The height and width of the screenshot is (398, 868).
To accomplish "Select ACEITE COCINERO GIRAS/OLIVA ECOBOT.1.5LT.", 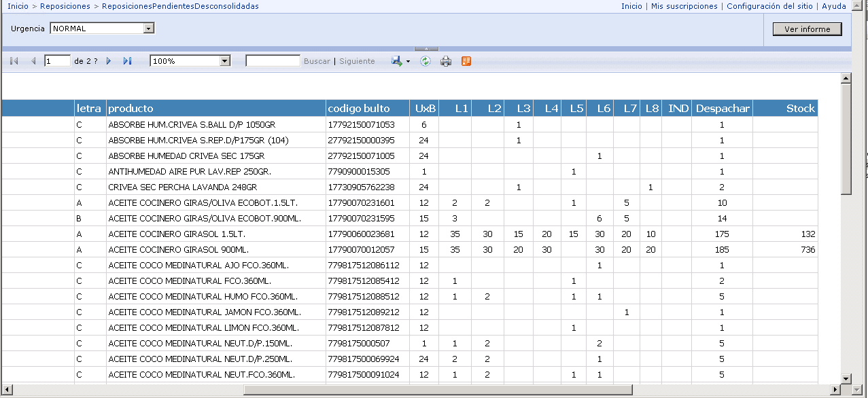I will [x=409, y=203].
